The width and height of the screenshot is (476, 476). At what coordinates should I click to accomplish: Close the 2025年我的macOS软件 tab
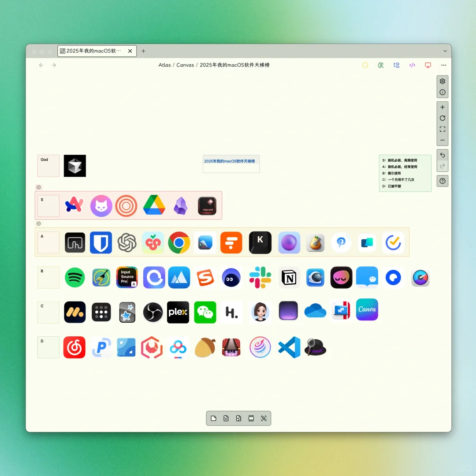point(130,51)
